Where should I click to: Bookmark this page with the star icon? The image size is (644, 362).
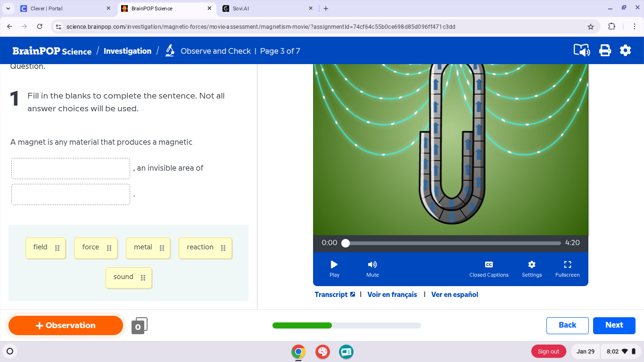[x=590, y=27]
